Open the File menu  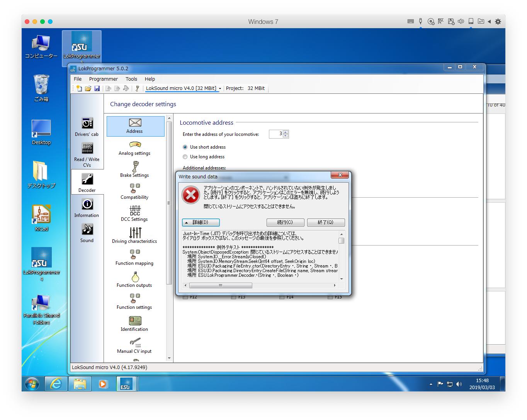78,79
